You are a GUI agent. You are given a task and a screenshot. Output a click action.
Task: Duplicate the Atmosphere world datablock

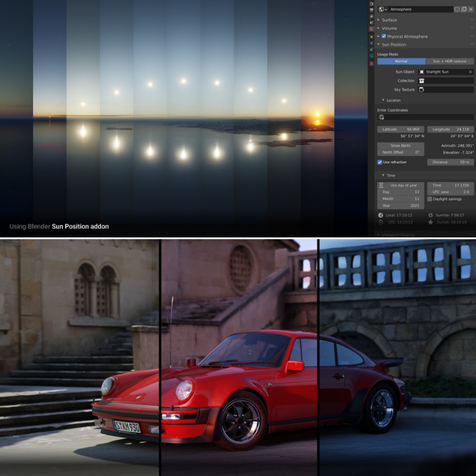coord(464,10)
